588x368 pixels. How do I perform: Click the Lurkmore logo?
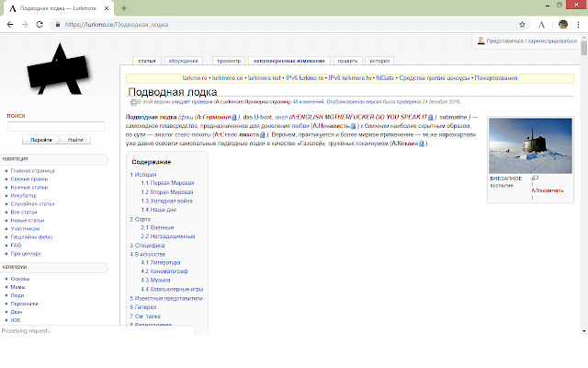(58, 69)
